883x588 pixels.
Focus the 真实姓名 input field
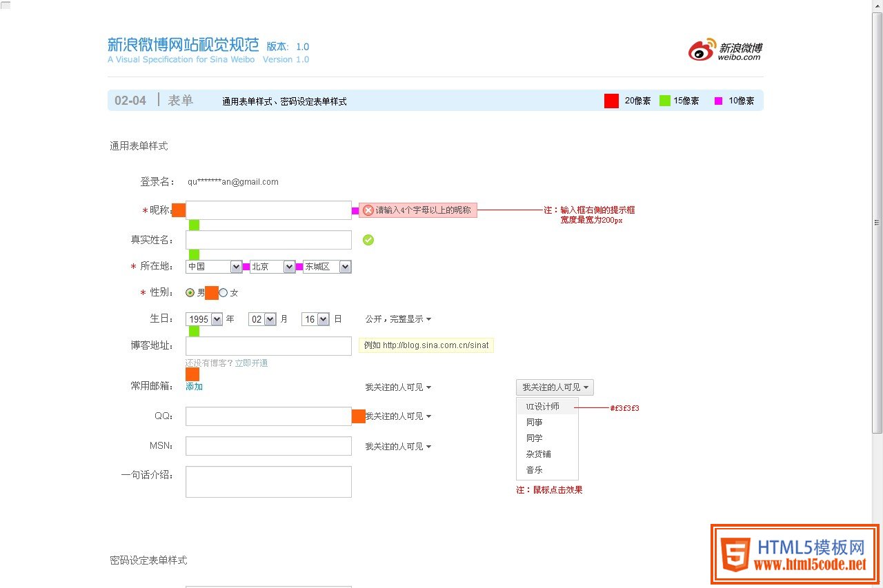(x=268, y=240)
